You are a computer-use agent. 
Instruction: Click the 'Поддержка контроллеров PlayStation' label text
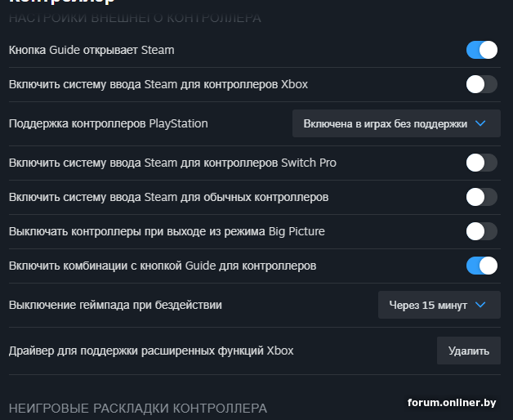108,123
